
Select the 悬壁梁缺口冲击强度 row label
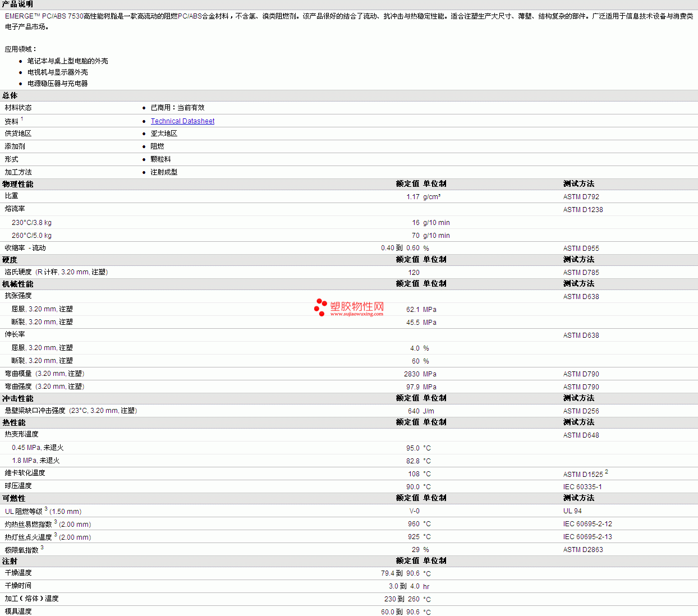coord(71,411)
